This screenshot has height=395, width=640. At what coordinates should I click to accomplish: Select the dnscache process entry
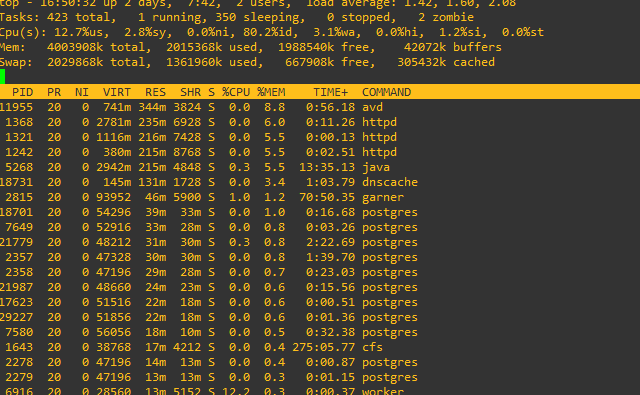(x=209, y=182)
